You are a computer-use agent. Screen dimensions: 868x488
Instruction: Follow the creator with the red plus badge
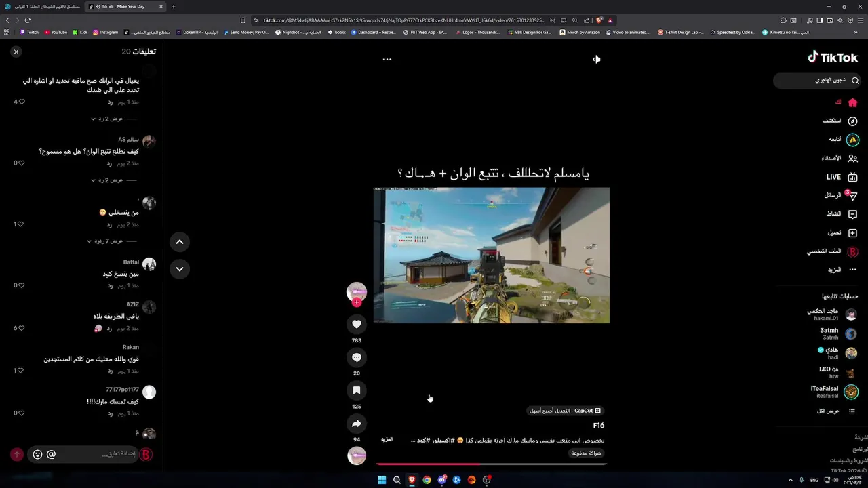coord(357,302)
